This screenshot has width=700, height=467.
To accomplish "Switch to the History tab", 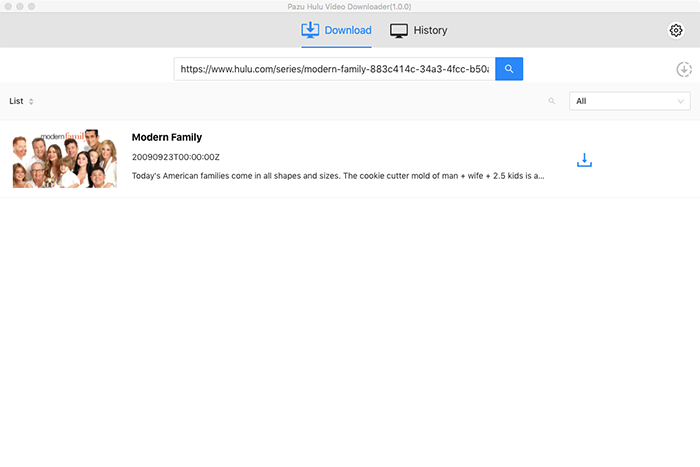I will [418, 30].
